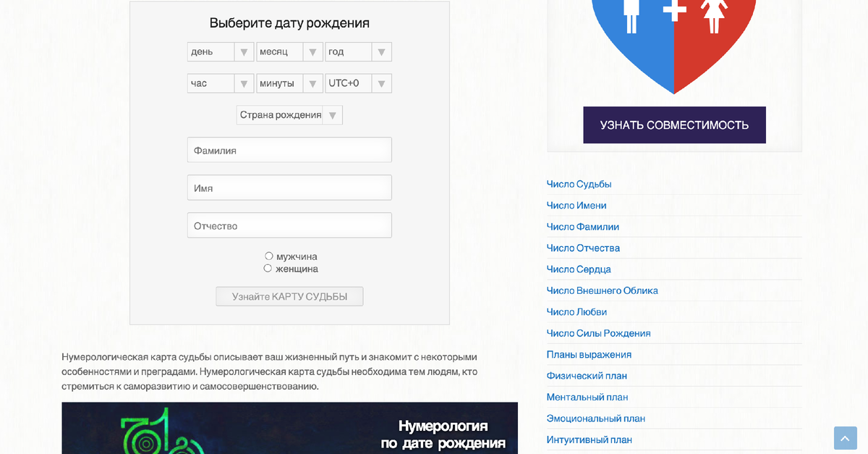The height and width of the screenshot is (454, 868).
Task: Click the Нумерология по дате рождения banner
Action: click(289, 428)
